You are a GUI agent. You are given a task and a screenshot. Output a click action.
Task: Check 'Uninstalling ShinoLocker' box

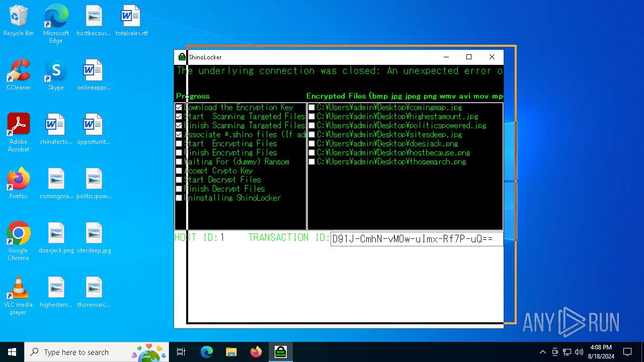[179, 198]
